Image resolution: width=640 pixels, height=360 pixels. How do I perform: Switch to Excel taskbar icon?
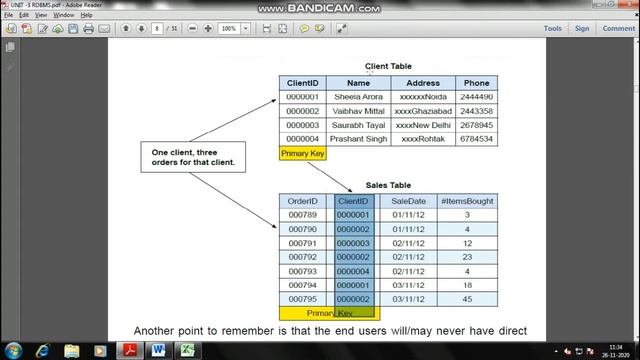tap(187, 351)
